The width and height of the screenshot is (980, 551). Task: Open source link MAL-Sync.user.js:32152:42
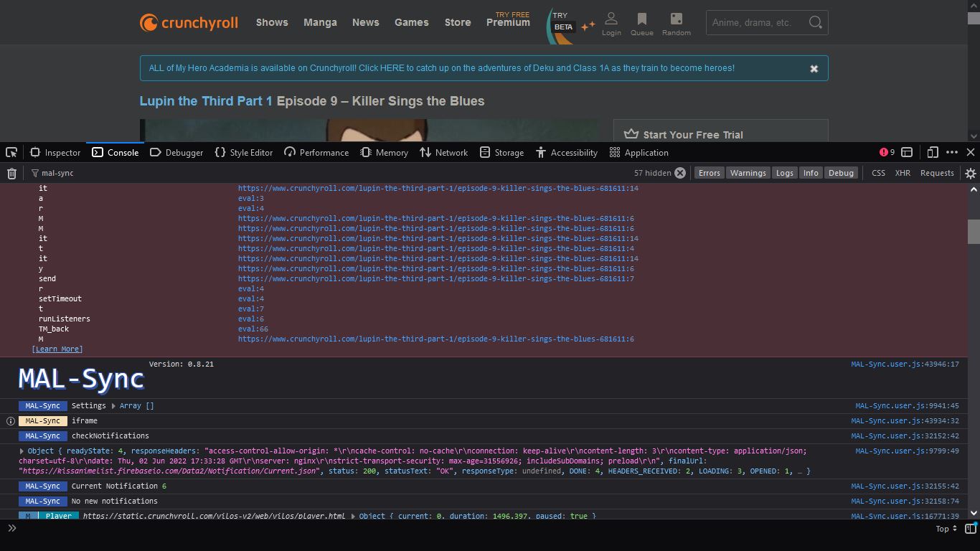[x=905, y=436]
